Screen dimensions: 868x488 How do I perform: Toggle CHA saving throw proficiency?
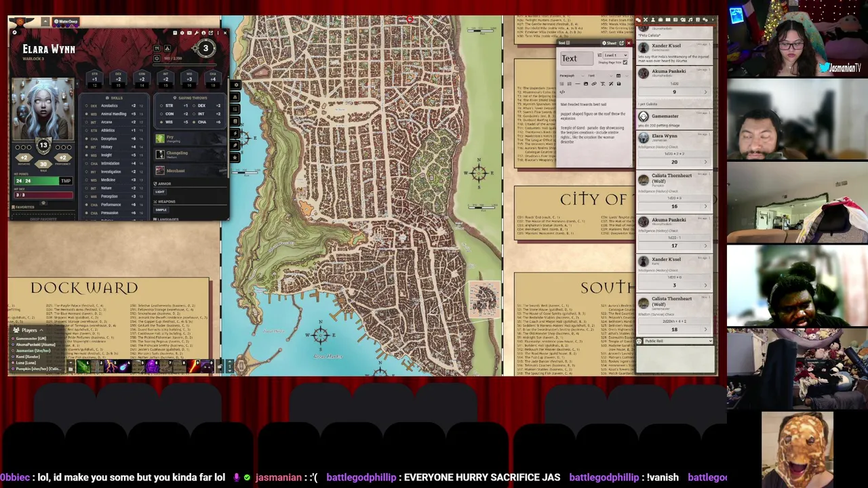[x=194, y=122]
